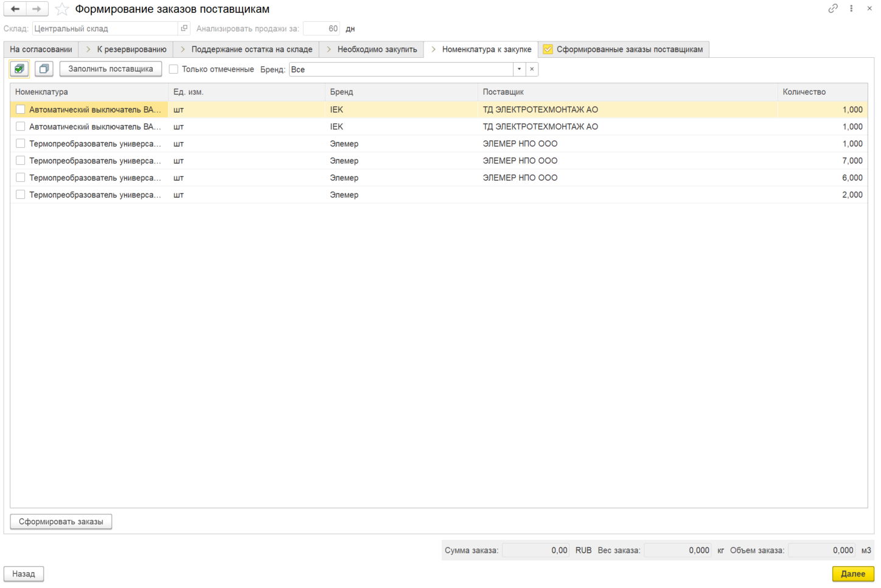Click the Анализировать продажи days input field
This screenshot has width=881, height=588.
[321, 29]
